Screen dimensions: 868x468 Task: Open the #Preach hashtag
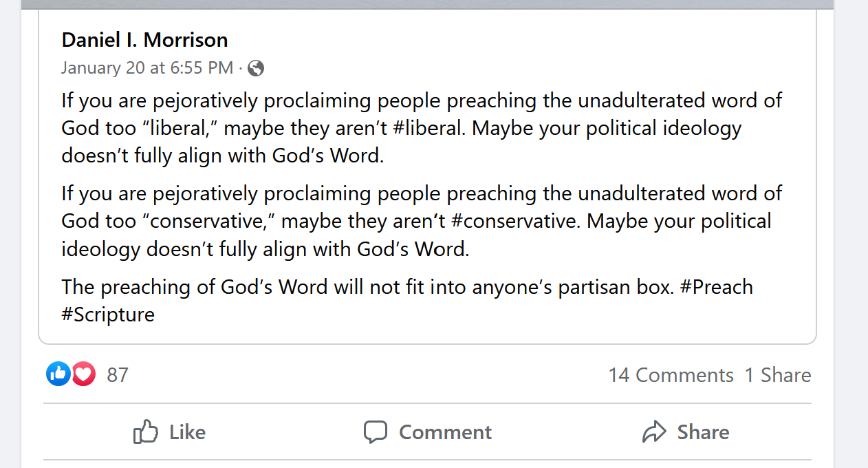pyautogui.click(x=716, y=287)
